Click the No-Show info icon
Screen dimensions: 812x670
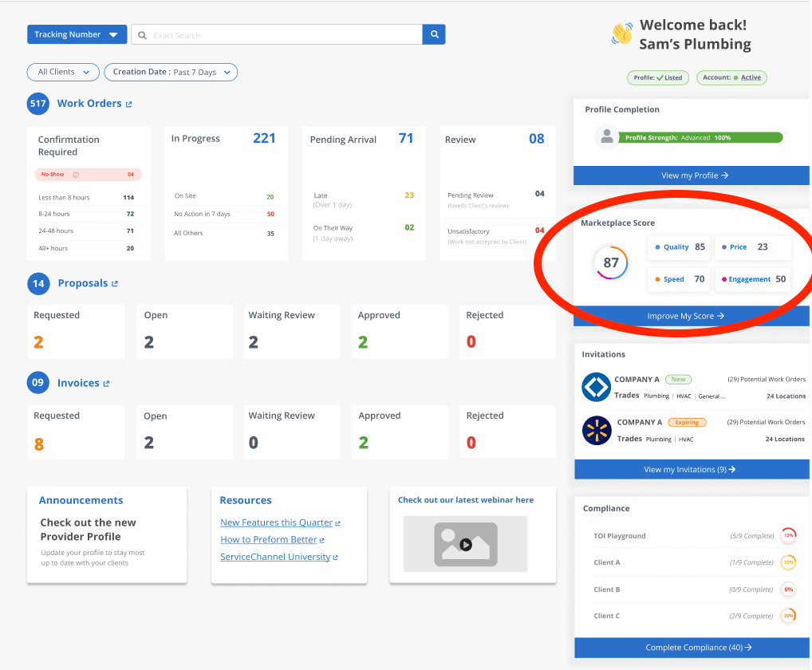coord(76,175)
